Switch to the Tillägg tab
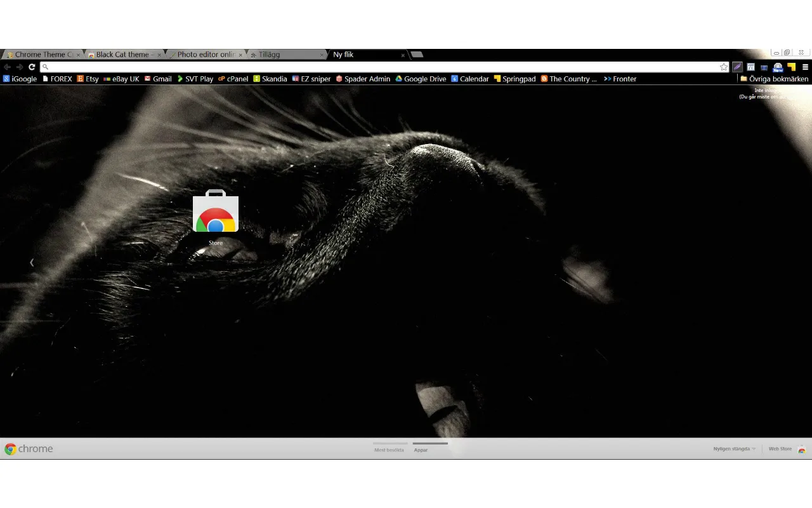This screenshot has height=508, width=812. click(287, 55)
